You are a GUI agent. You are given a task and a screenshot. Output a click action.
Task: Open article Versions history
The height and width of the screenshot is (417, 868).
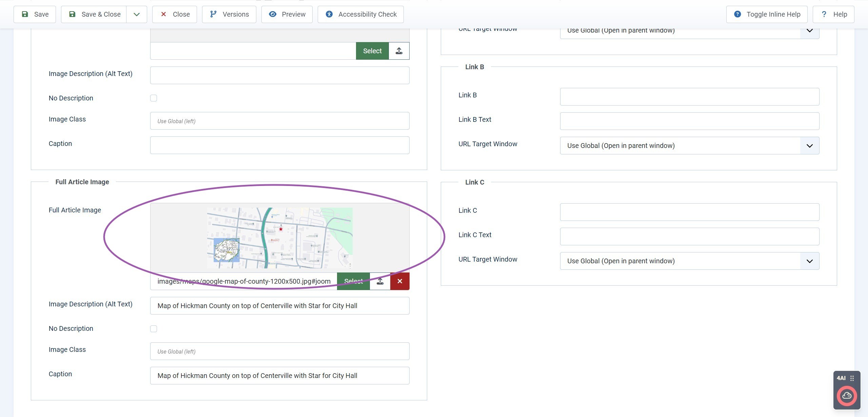[229, 14]
